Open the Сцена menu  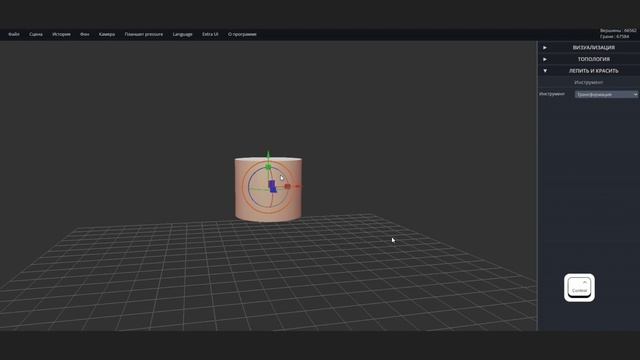point(36,34)
